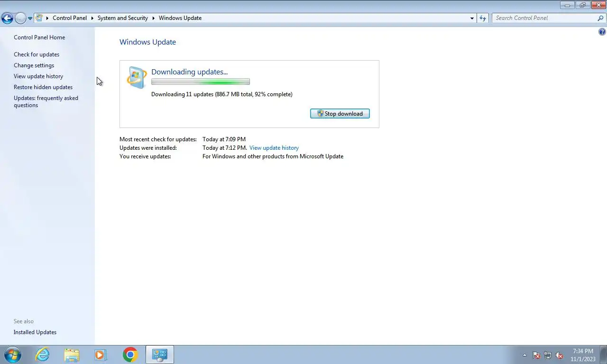Open Windows Media Player from taskbar
This screenshot has height=364, width=607.
point(101,355)
